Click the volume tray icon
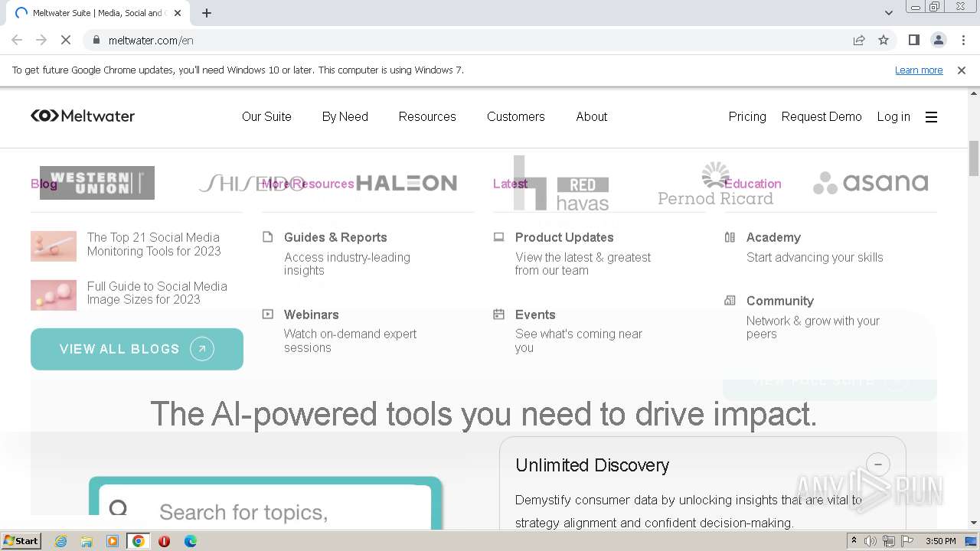The image size is (980, 551). tap(871, 541)
